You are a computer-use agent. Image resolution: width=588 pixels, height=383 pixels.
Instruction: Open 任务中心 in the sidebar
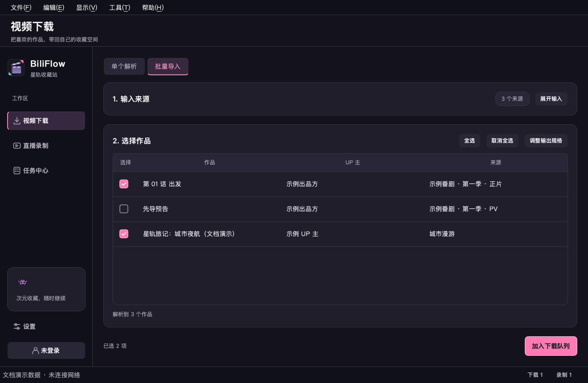click(x=46, y=171)
